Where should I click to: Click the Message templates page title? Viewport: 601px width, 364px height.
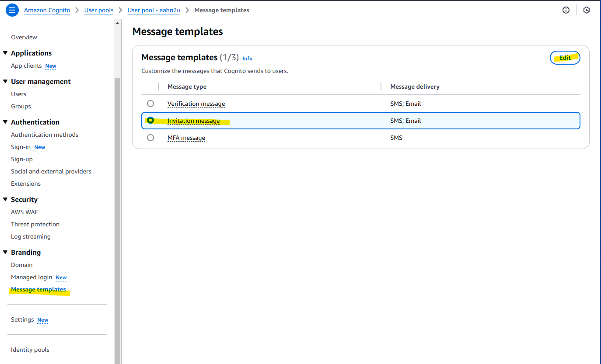point(178,31)
